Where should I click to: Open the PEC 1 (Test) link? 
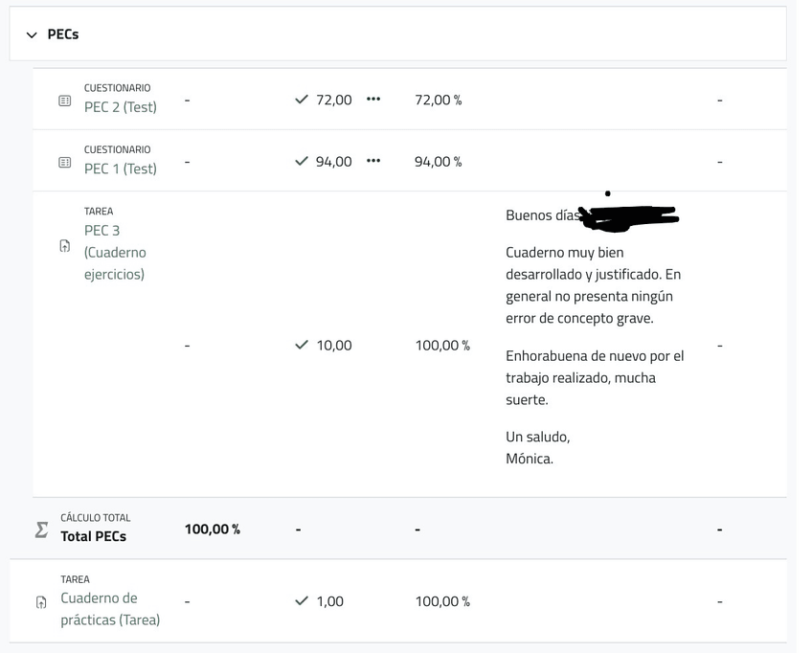point(120,169)
